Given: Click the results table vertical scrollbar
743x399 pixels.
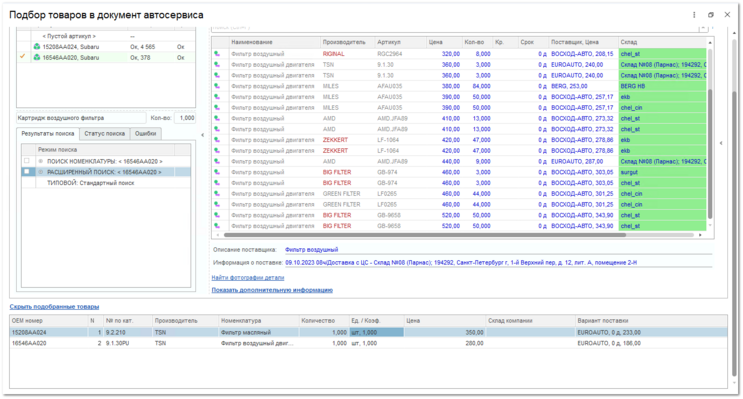Looking at the screenshot, I should pos(709,154).
